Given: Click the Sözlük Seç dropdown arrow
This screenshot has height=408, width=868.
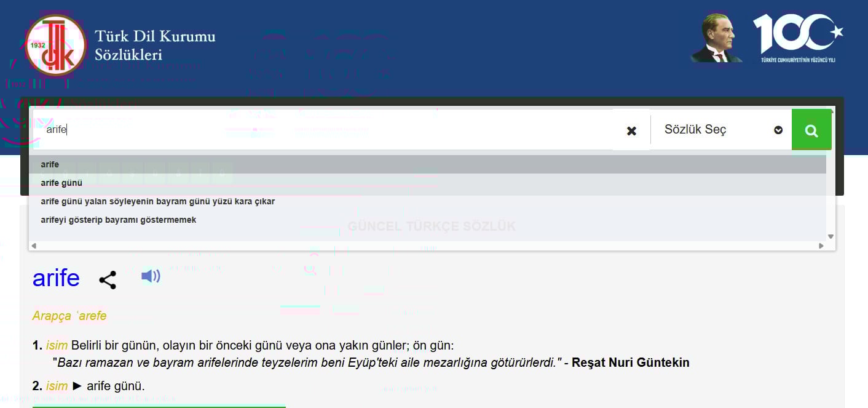Looking at the screenshot, I should (x=778, y=130).
